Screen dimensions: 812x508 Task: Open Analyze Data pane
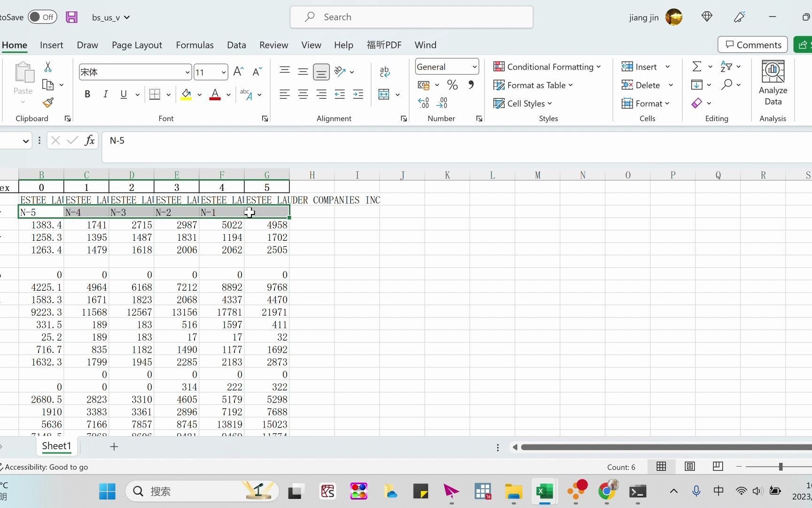[773, 83]
